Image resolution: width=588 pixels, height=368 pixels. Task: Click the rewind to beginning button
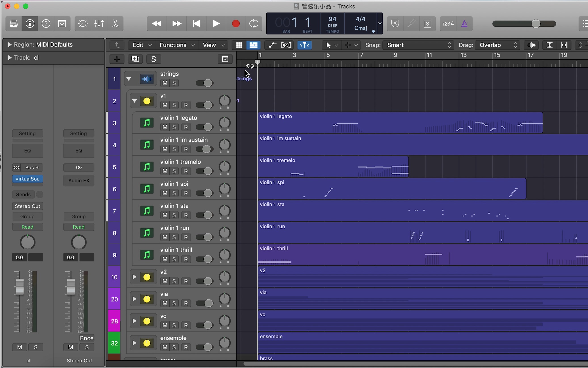click(196, 24)
